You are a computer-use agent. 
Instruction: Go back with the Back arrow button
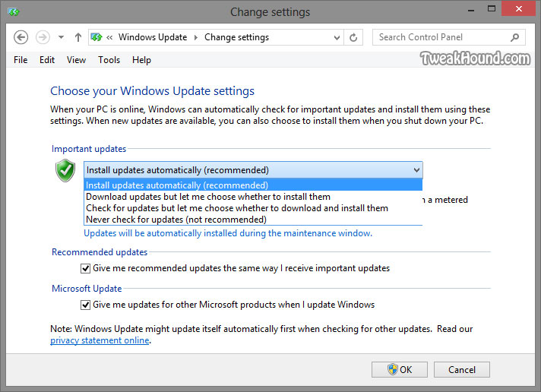(21, 37)
